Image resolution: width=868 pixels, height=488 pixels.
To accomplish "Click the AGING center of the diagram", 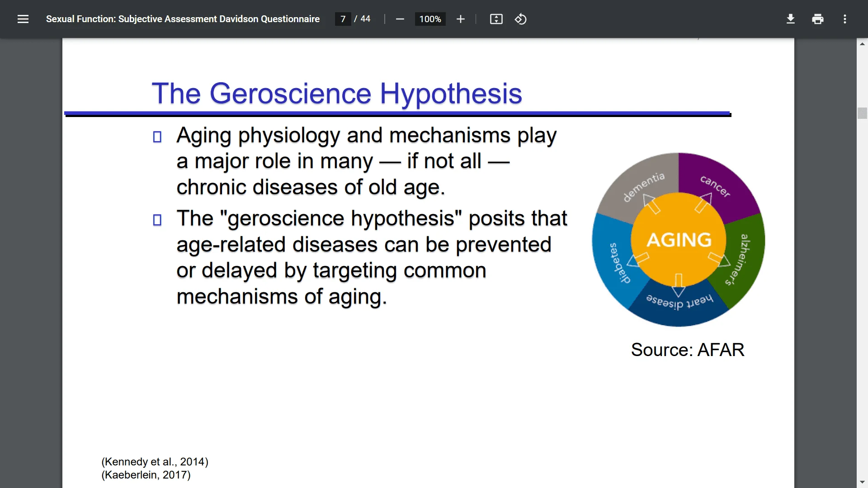I will [679, 239].
